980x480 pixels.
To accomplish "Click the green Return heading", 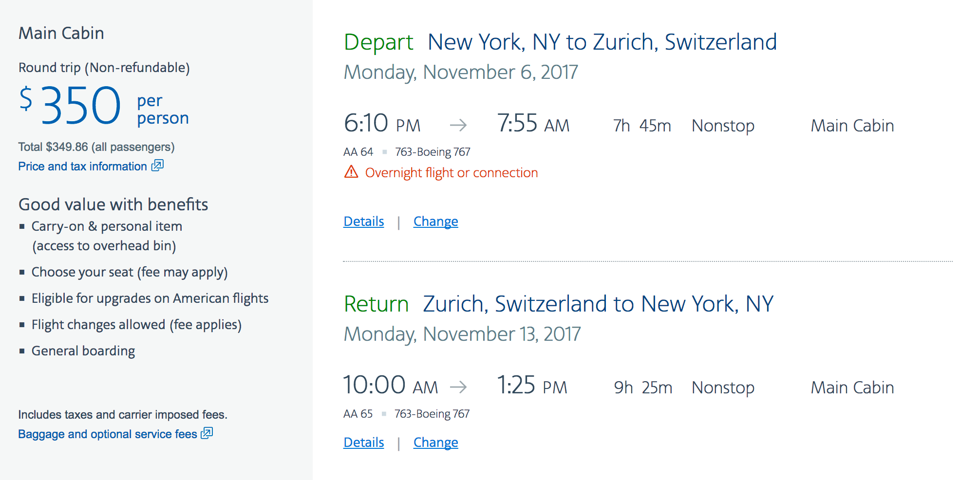I will (376, 304).
